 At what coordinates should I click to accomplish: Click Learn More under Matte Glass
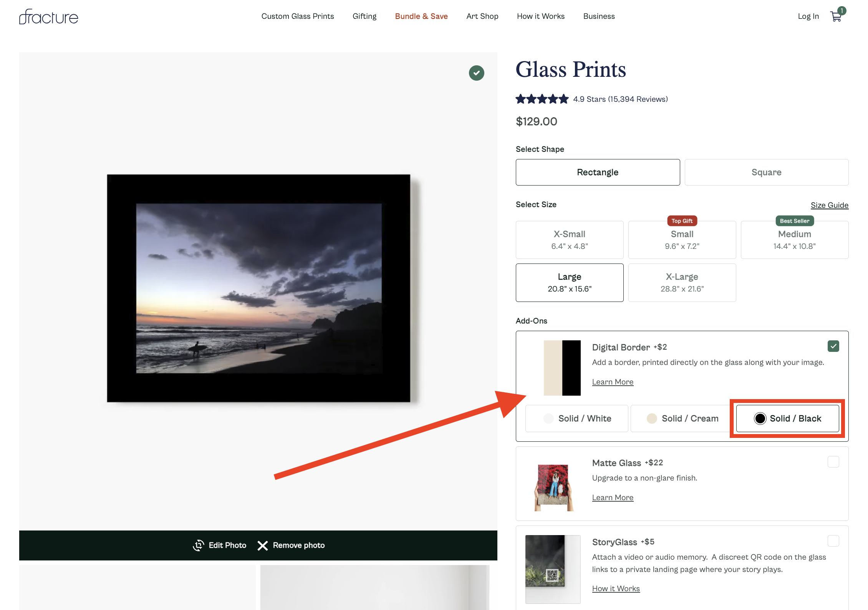(x=613, y=497)
